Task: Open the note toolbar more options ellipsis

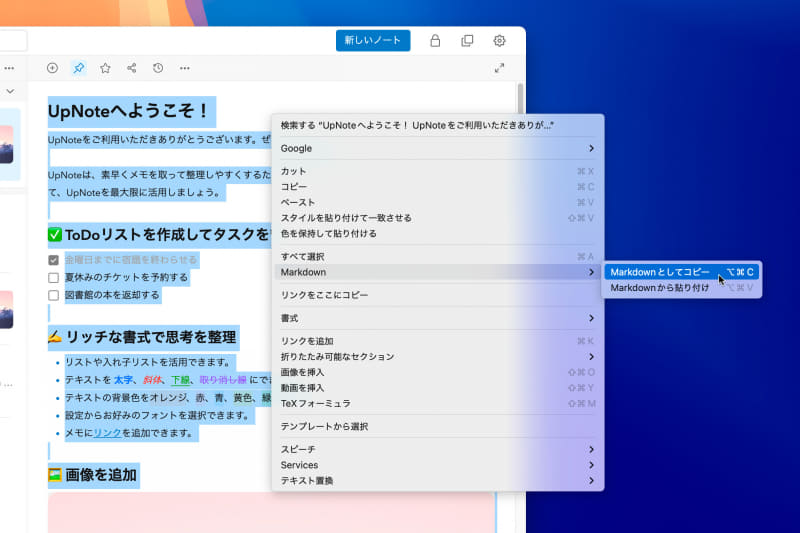Action: tap(185, 68)
